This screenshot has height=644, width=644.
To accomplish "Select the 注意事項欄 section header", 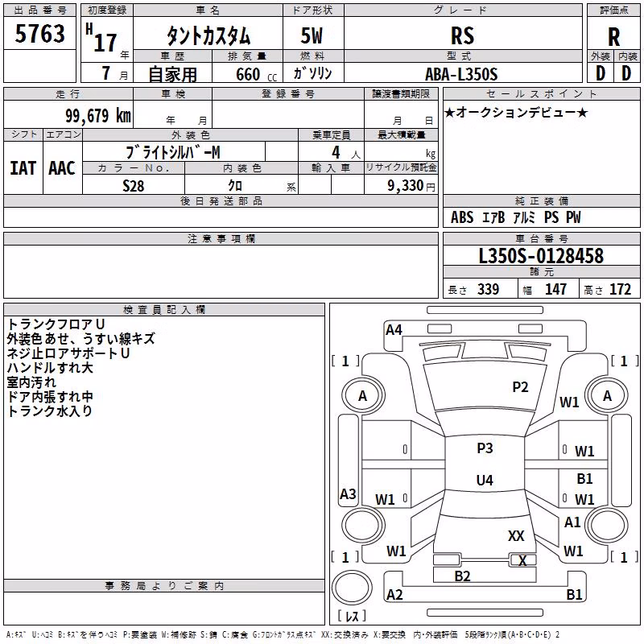I will (221, 238).
